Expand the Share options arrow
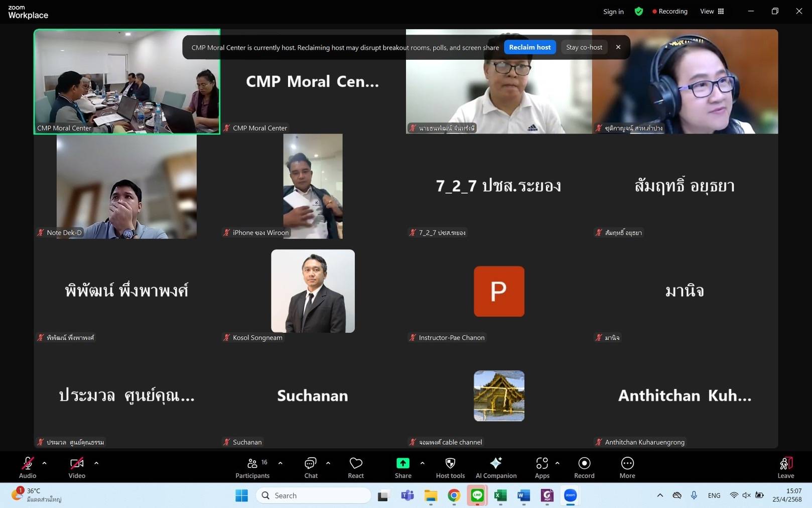This screenshot has height=508, width=812. pyautogui.click(x=422, y=463)
